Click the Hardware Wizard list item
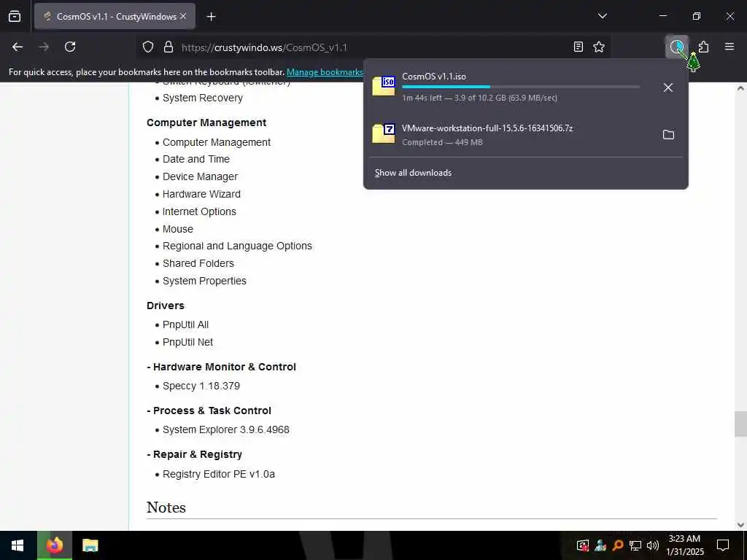 (201, 194)
